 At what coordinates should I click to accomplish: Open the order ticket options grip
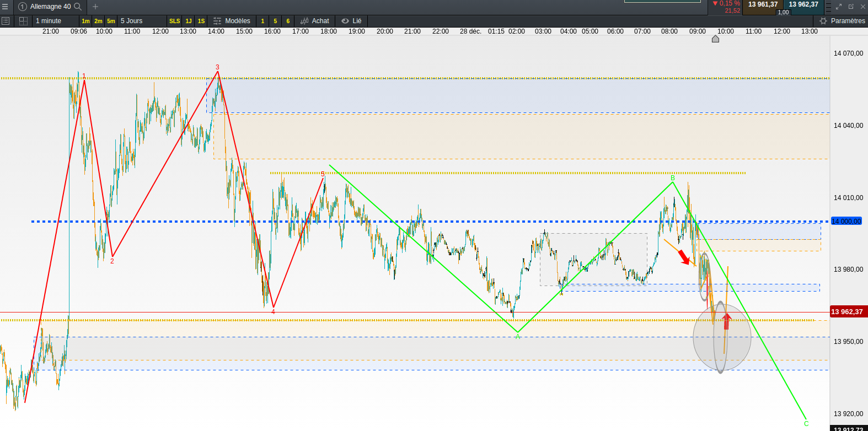click(828, 7)
